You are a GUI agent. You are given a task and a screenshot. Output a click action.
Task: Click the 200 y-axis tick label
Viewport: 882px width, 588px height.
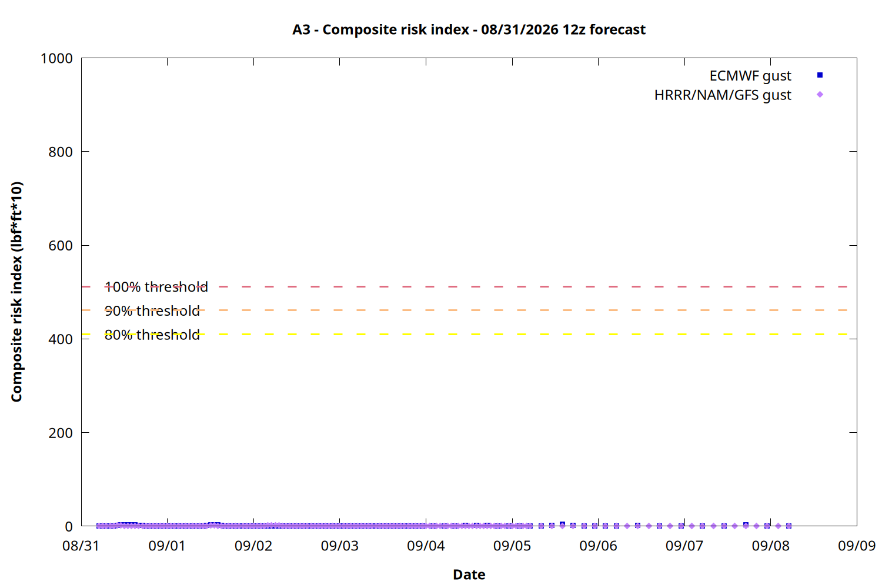pyautogui.click(x=61, y=433)
